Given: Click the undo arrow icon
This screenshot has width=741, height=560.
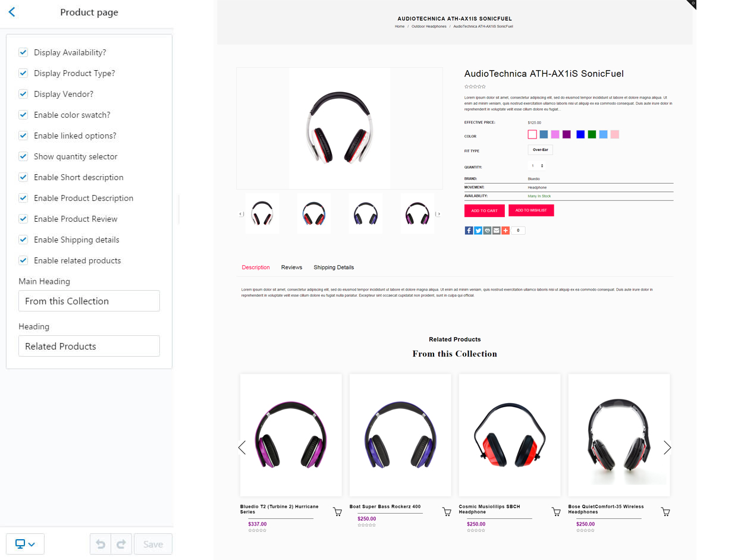Looking at the screenshot, I should click(101, 544).
